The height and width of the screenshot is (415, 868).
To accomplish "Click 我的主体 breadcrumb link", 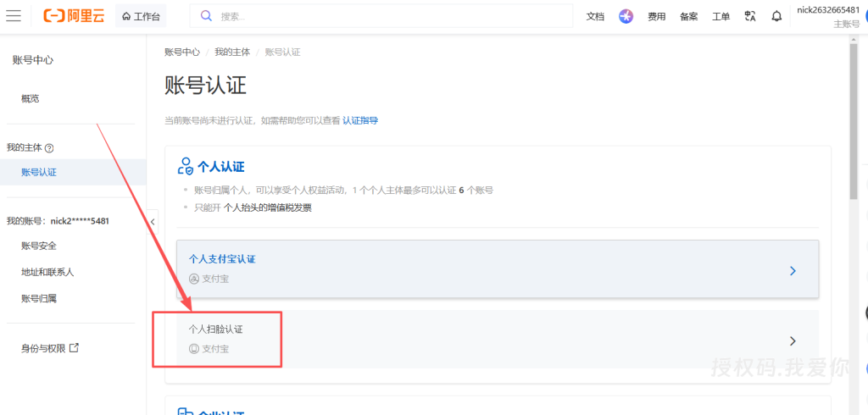I will coord(232,52).
